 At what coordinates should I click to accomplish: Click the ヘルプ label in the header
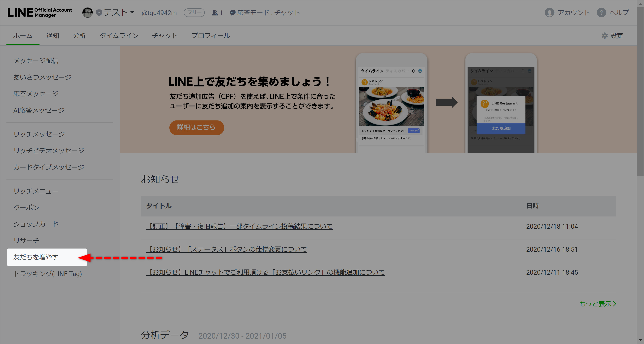619,12
